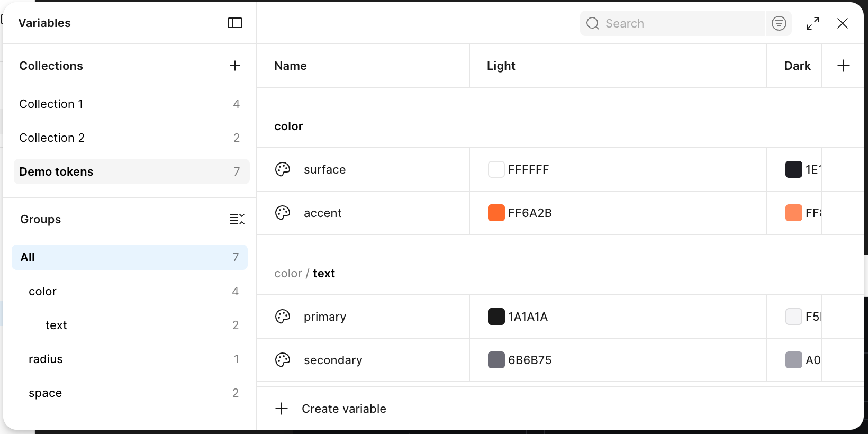Click the palette icon beside primary variable
This screenshot has height=434, width=868.
click(x=283, y=317)
